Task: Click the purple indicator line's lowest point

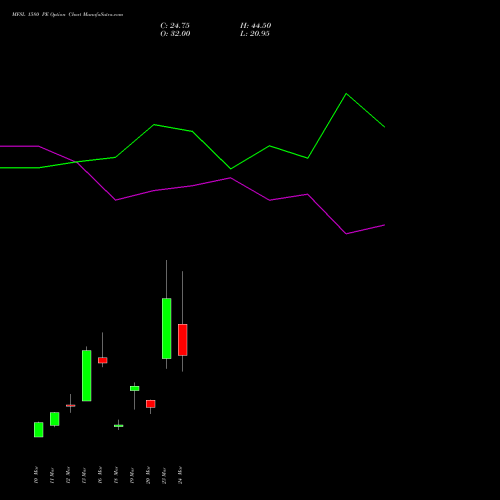Action: [346, 234]
